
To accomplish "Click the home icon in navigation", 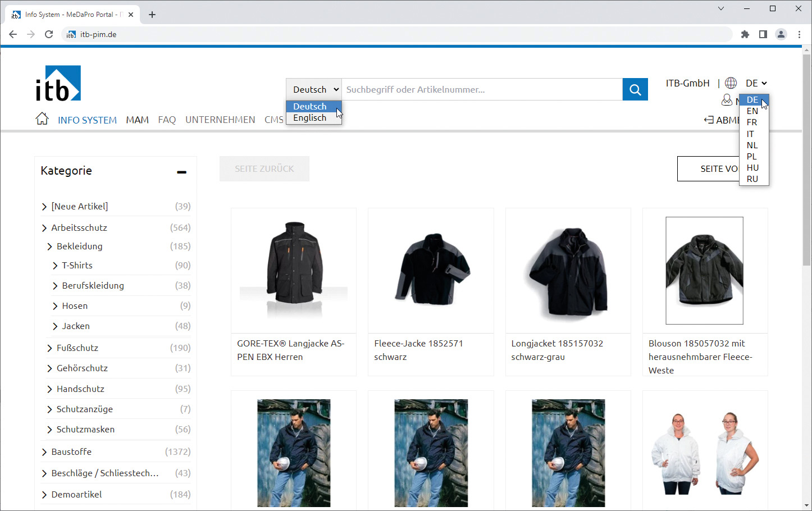I will [42, 119].
